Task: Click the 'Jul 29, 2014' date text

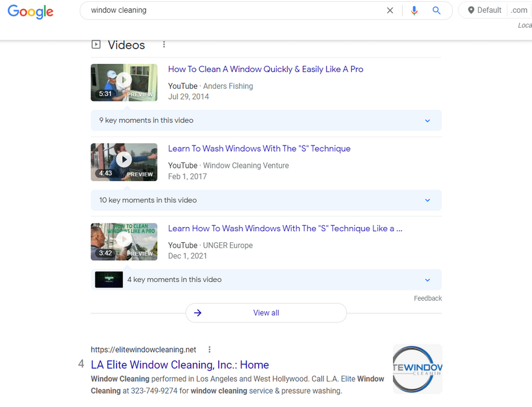Action: tap(189, 97)
